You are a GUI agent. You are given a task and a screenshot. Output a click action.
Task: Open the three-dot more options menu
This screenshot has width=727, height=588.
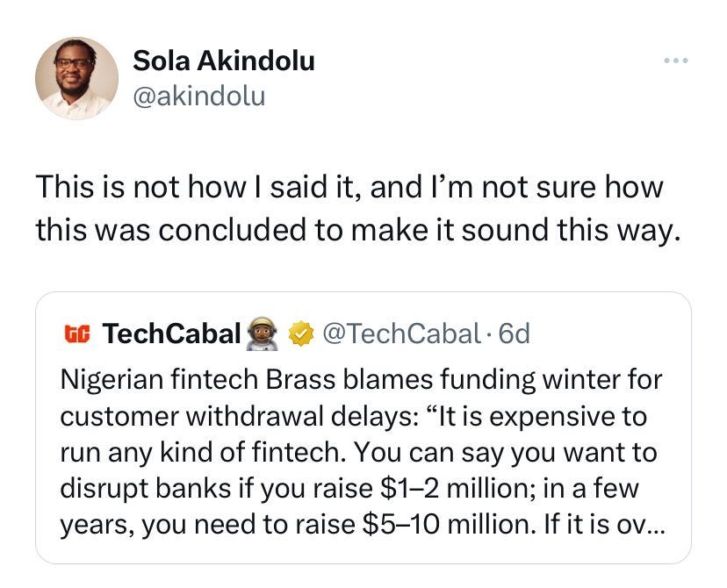click(x=675, y=61)
